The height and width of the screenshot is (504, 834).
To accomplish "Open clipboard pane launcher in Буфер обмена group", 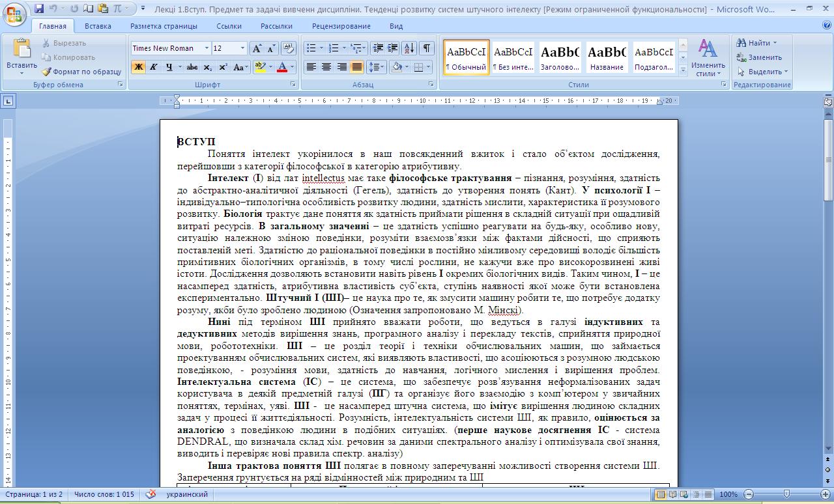I will [120, 85].
